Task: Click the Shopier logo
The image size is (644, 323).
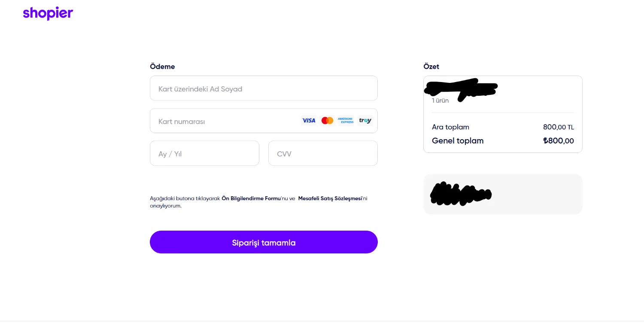Action: tap(48, 13)
